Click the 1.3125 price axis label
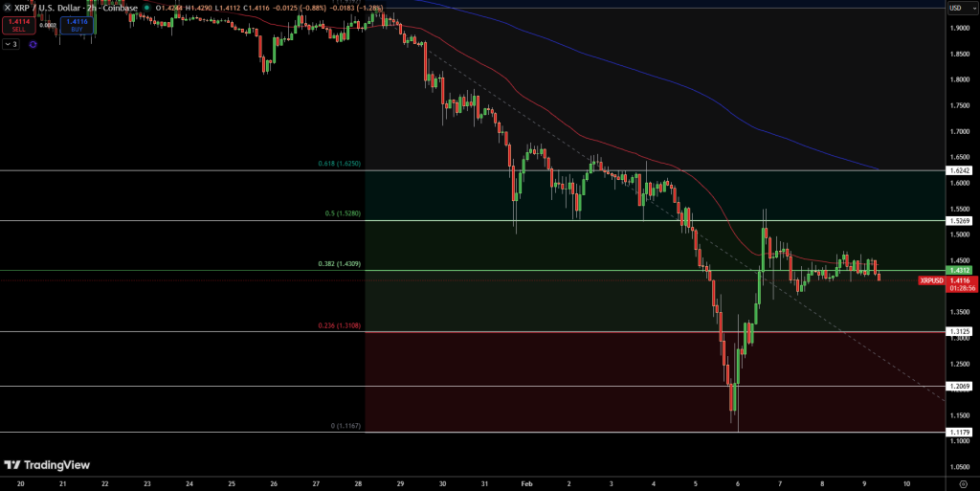 point(959,332)
